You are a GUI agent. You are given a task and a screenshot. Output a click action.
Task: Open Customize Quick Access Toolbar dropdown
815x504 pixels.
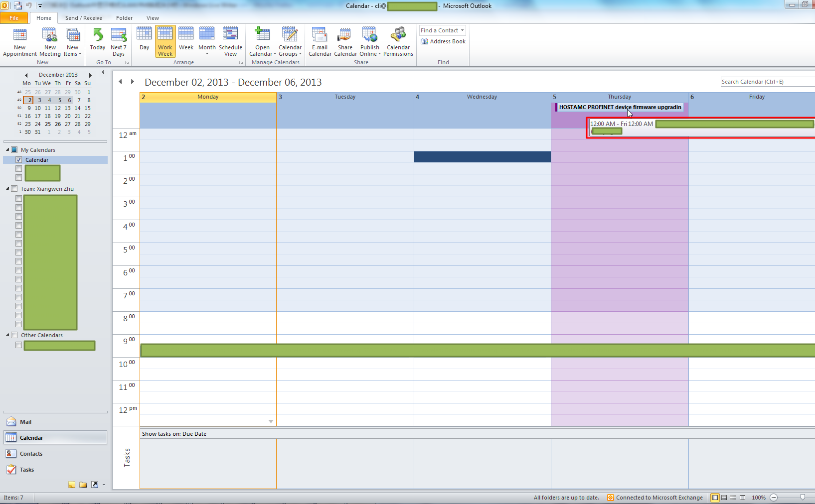click(x=40, y=6)
